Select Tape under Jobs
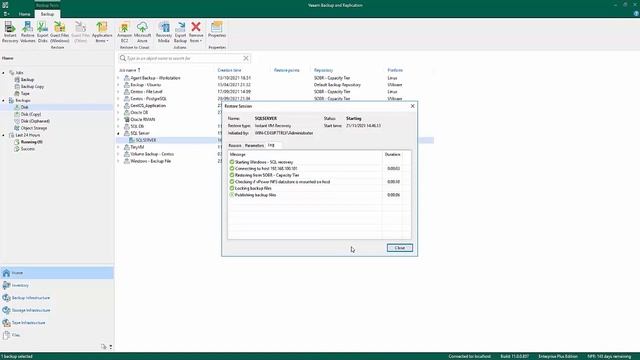Screen dimensions: 640x360 pos(25,93)
